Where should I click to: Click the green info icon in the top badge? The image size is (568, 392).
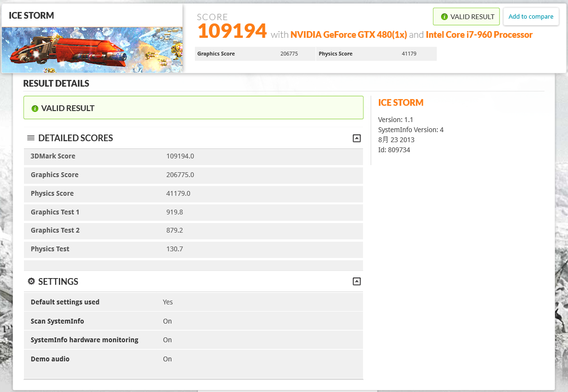click(444, 17)
